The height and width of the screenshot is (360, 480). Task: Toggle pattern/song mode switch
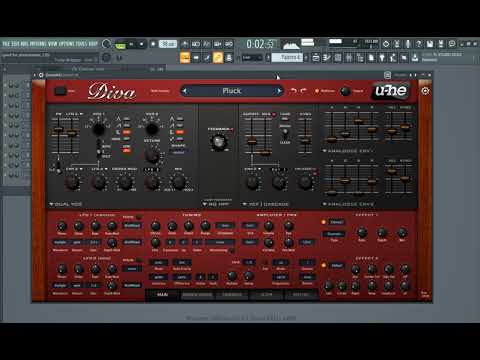120,44
